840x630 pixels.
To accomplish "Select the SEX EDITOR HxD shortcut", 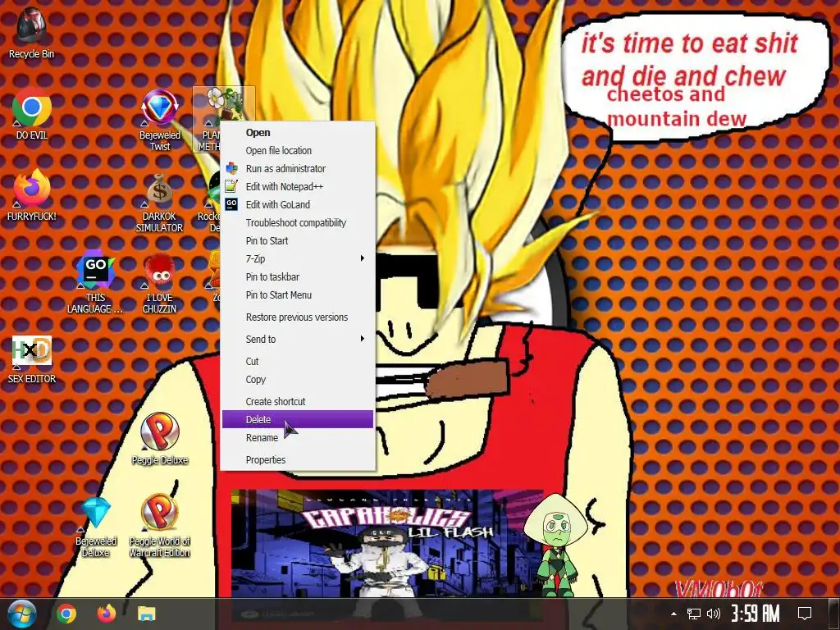I will [32, 359].
